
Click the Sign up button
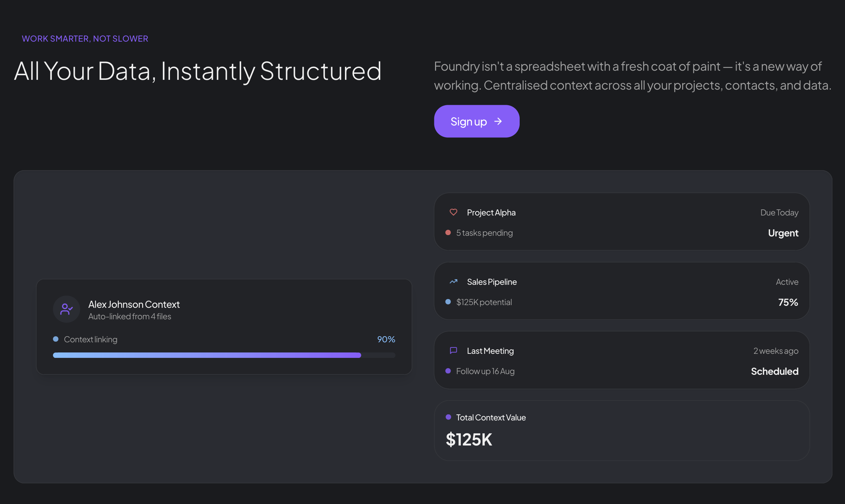click(477, 121)
